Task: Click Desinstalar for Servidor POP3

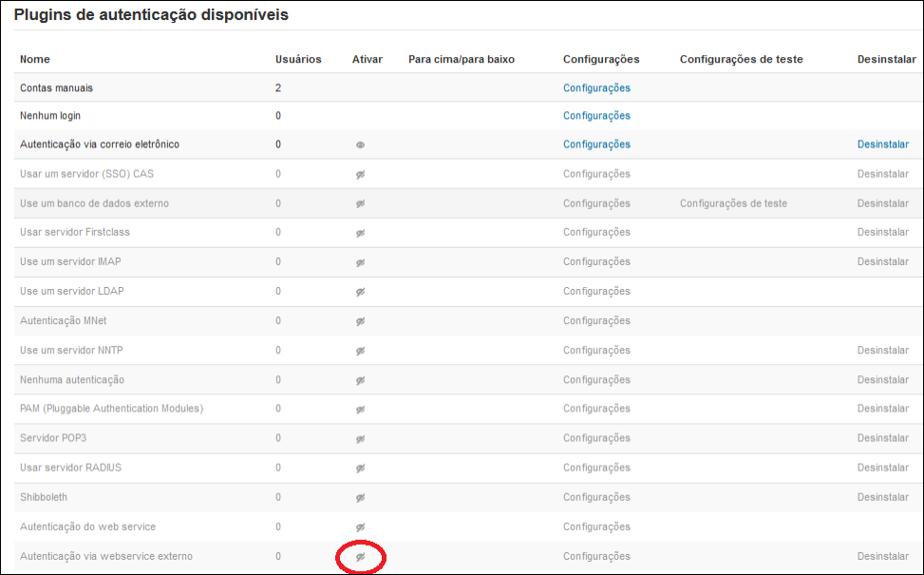Action: 883,437
